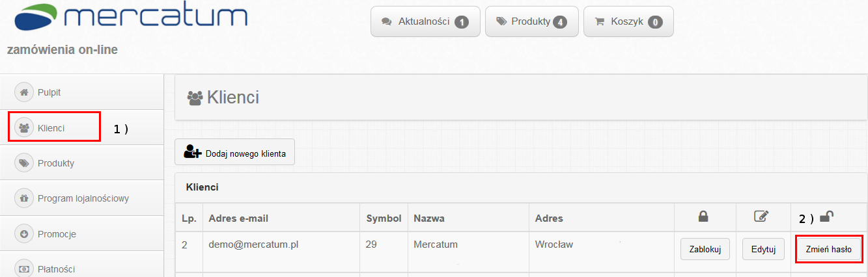Screen dimensions: 868x277
Task: Click the edit pencil icon in table header
Action: pos(760,217)
